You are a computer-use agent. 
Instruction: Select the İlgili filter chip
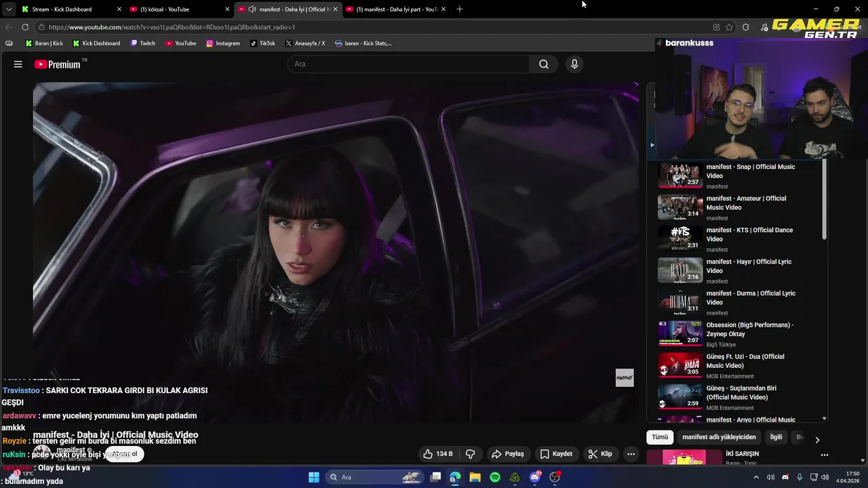[776, 437]
